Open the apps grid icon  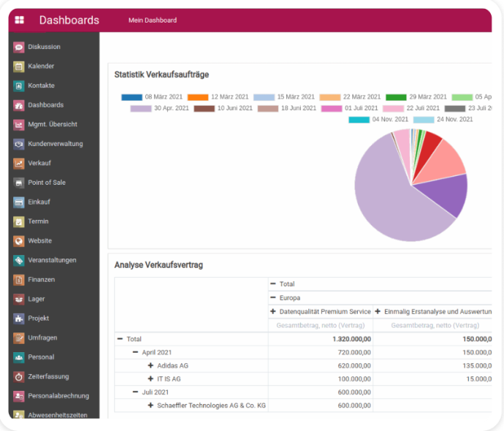(19, 20)
